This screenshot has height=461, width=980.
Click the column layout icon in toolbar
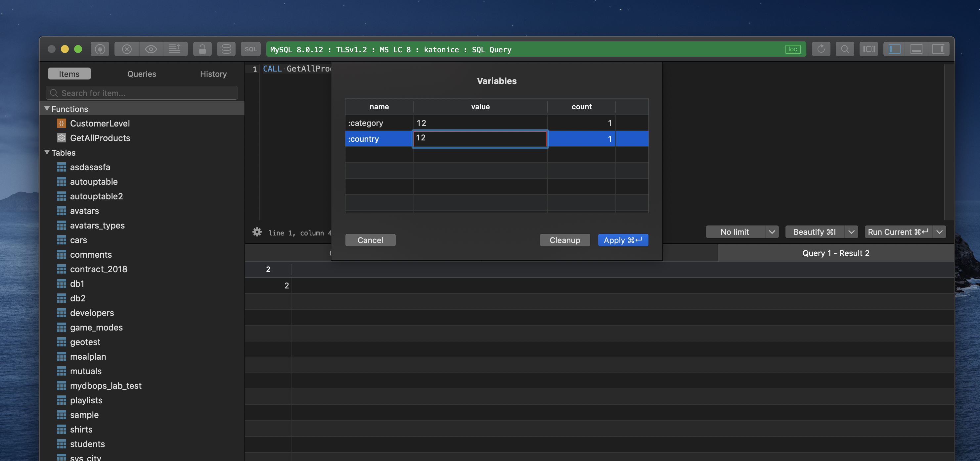tap(869, 49)
